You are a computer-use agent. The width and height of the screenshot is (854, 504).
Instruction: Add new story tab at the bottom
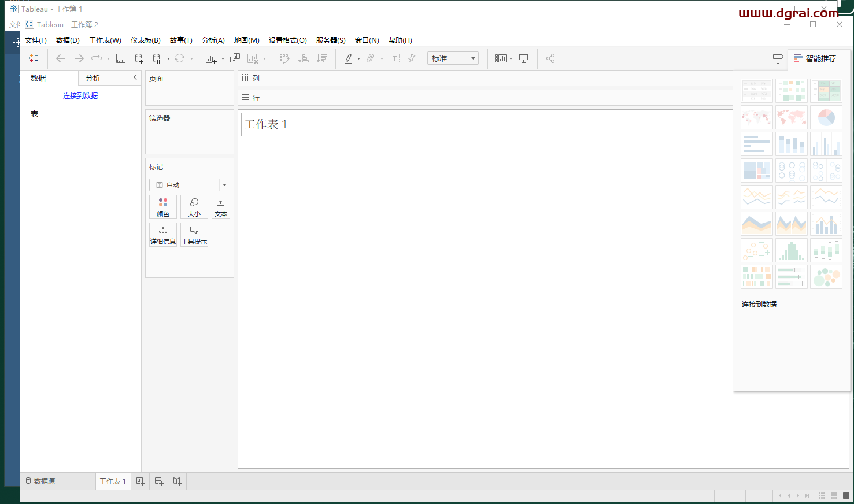pos(178,481)
